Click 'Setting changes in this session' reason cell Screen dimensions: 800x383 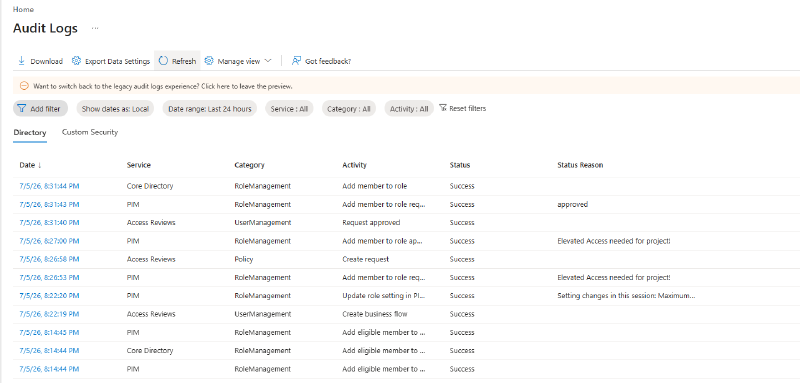pos(626,296)
